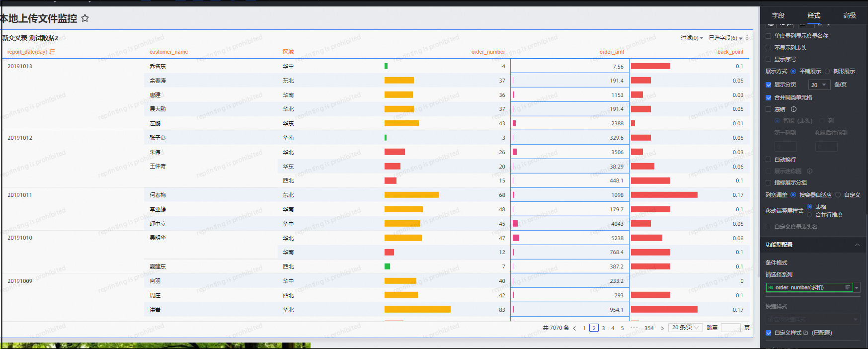Screen dimensions: 868x349
Task: Click the sort icon beside report_date(day) header
Action: pyautogui.click(x=52, y=52)
